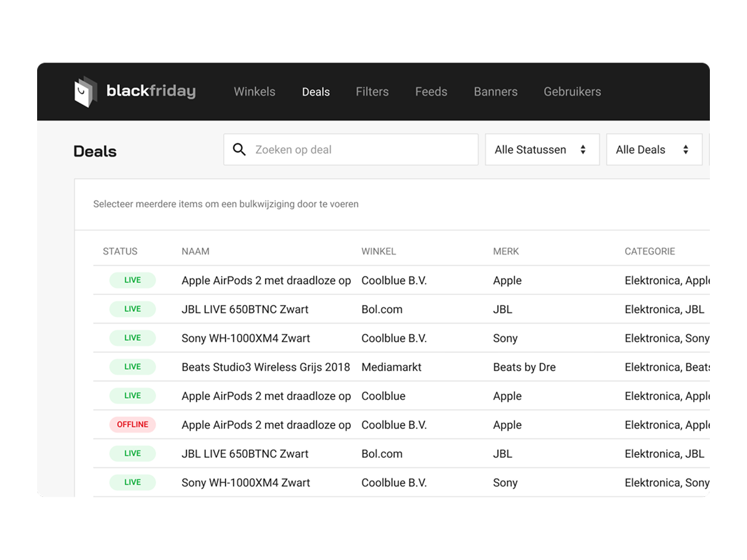The width and height of the screenshot is (747, 560).
Task: Sort by the NAAM column header
Action: pos(195,251)
